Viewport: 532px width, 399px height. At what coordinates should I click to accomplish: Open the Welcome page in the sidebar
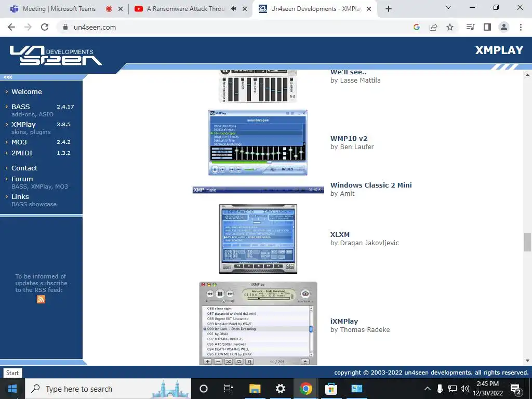point(27,91)
